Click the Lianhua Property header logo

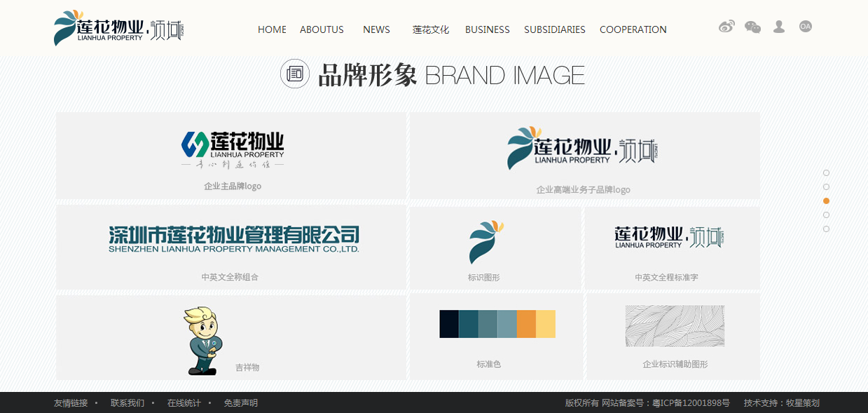click(x=118, y=28)
